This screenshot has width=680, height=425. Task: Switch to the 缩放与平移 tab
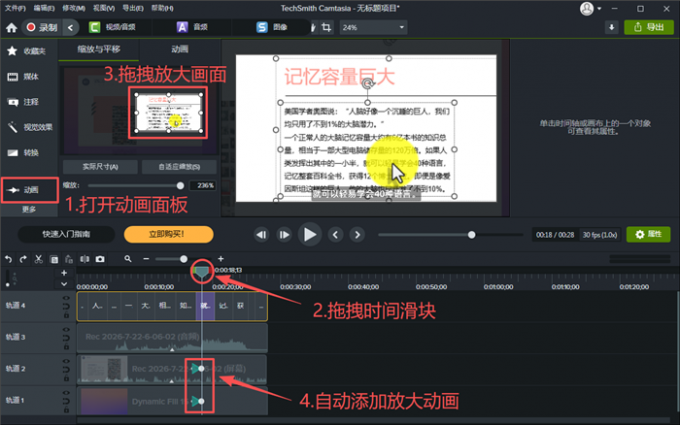click(98, 49)
